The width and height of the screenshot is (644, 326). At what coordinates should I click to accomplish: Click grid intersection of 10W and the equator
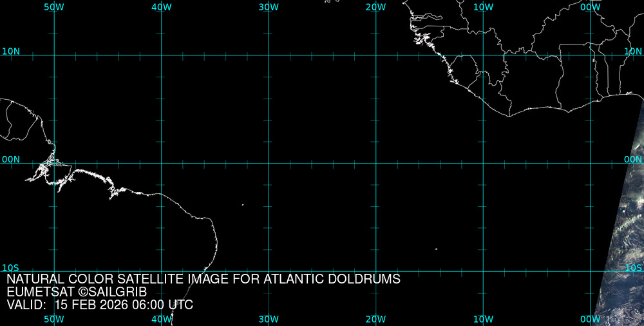coord(483,163)
